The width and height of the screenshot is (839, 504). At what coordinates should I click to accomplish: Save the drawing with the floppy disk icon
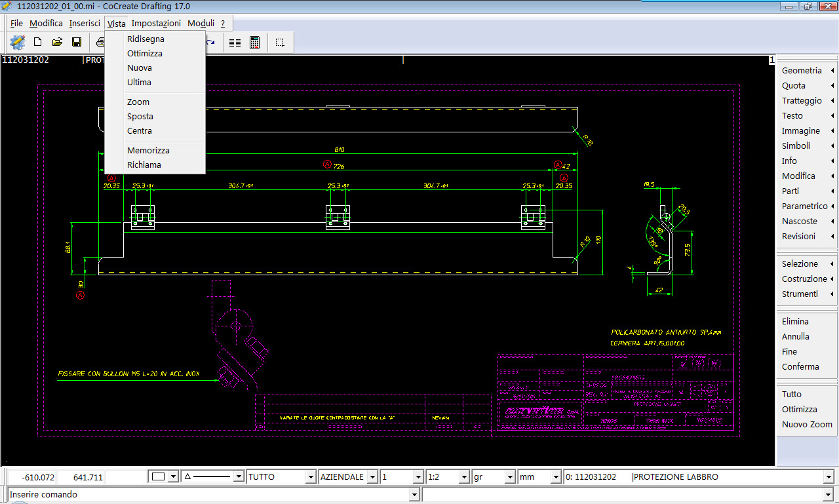(77, 43)
